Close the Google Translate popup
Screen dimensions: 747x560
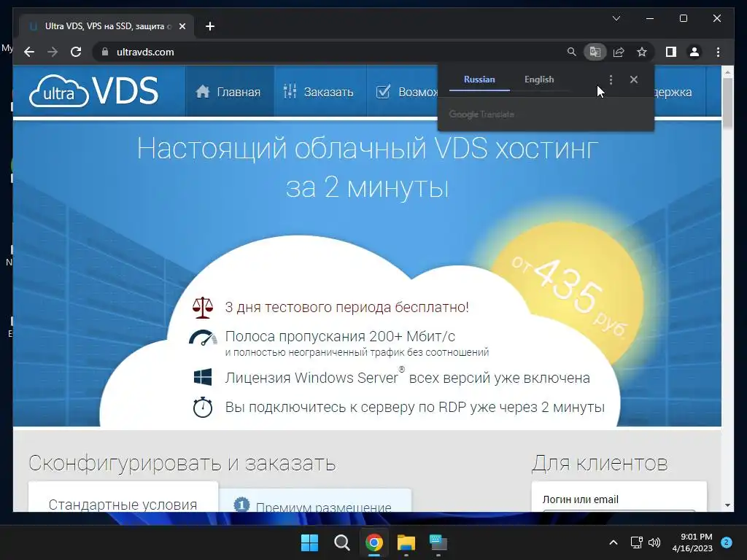[x=634, y=79]
